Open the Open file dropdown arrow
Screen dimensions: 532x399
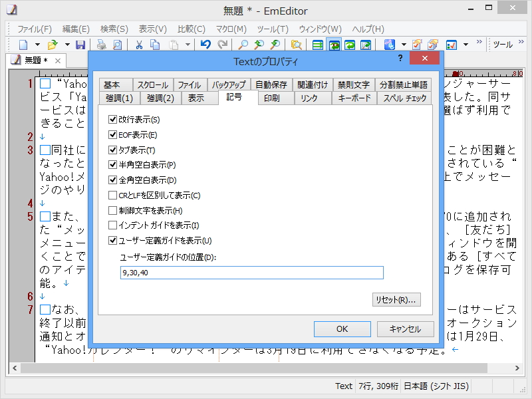pyautogui.click(x=67, y=45)
